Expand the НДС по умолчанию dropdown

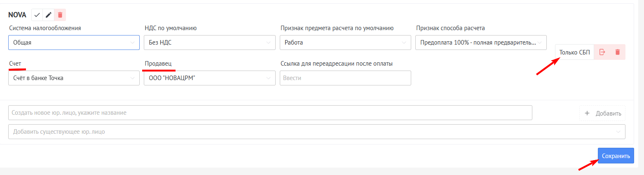click(209, 43)
